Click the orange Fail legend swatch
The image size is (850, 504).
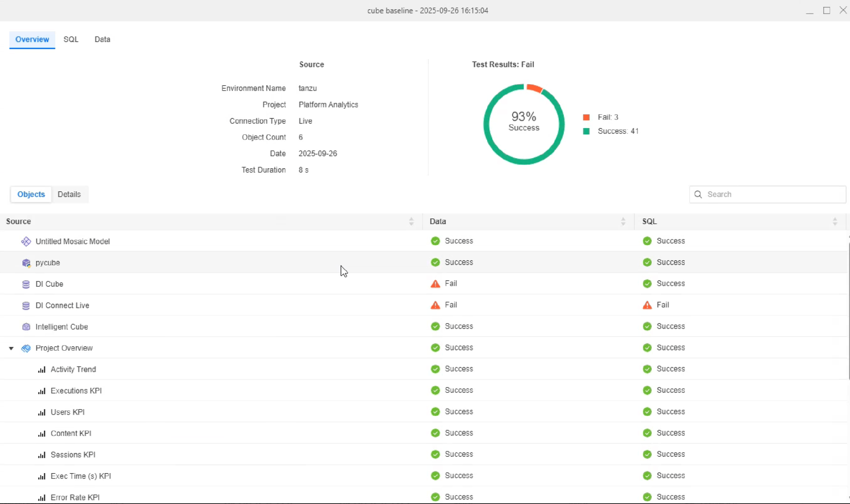pyautogui.click(x=586, y=117)
